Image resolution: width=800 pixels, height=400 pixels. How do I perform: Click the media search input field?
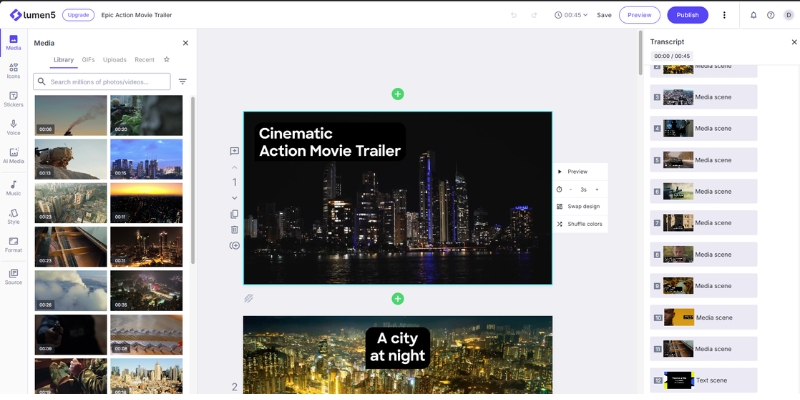pyautogui.click(x=102, y=82)
